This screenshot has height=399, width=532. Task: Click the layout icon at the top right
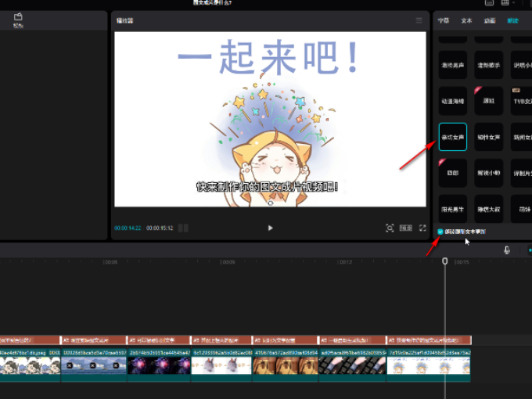(505, 2)
